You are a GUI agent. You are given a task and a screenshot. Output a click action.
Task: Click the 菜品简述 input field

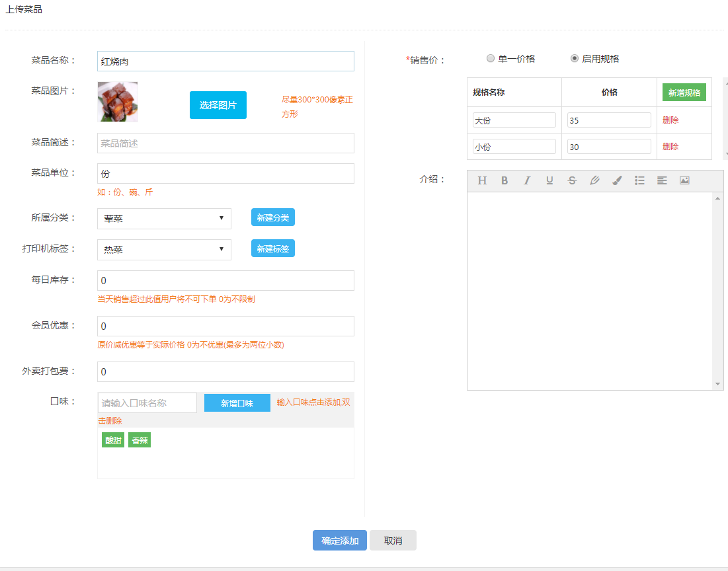tap(225, 143)
